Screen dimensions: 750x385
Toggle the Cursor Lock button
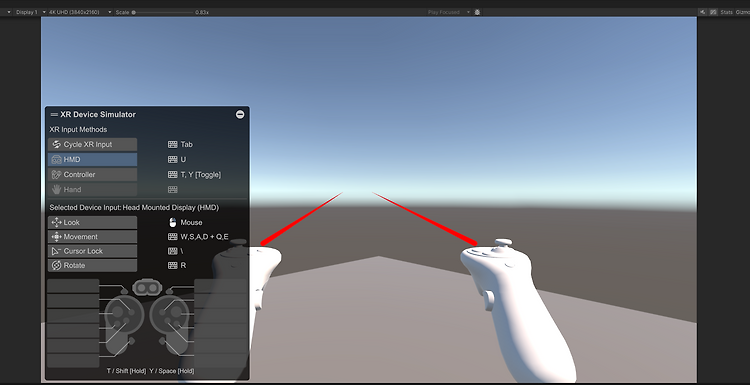(92, 251)
